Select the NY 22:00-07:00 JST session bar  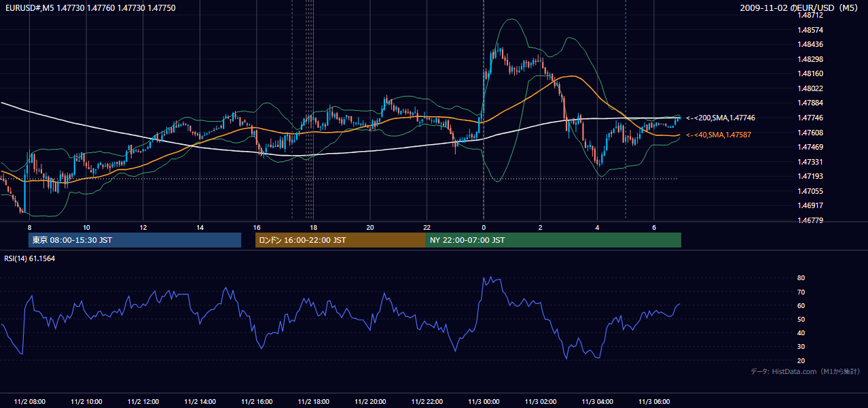point(554,240)
